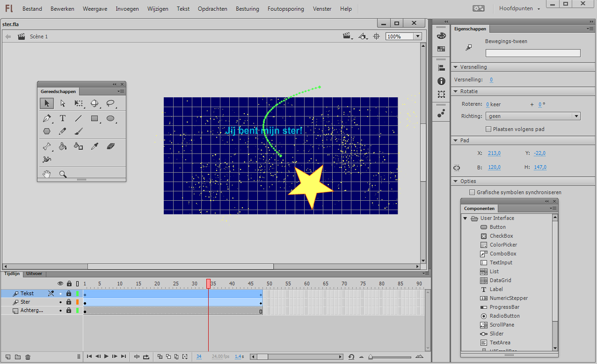The image size is (597, 364).
Task: Select the Eraser tool
Action: click(x=110, y=147)
